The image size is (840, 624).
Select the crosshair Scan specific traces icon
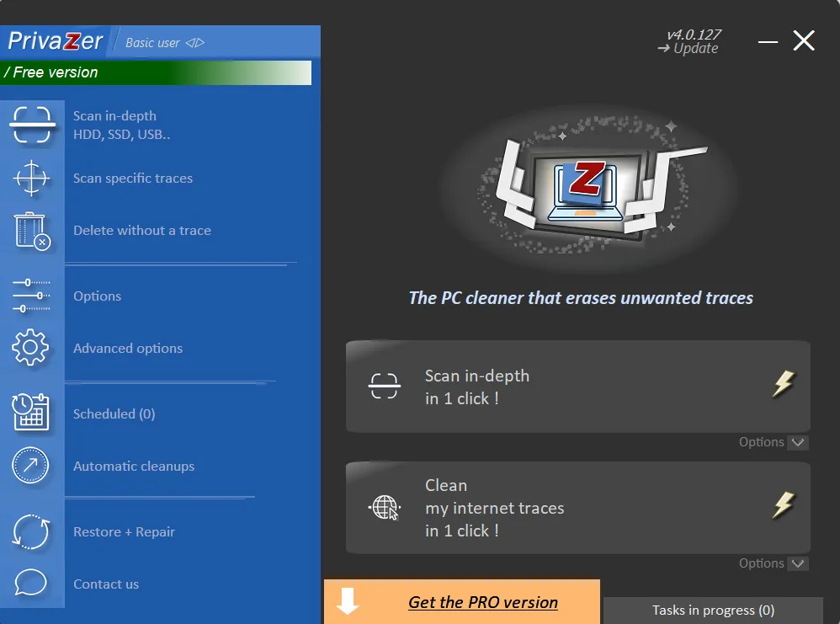tap(32, 178)
